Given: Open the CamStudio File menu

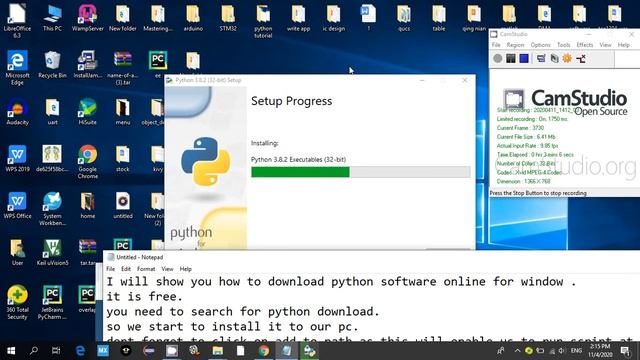Looking at the screenshot, I should (x=496, y=45).
